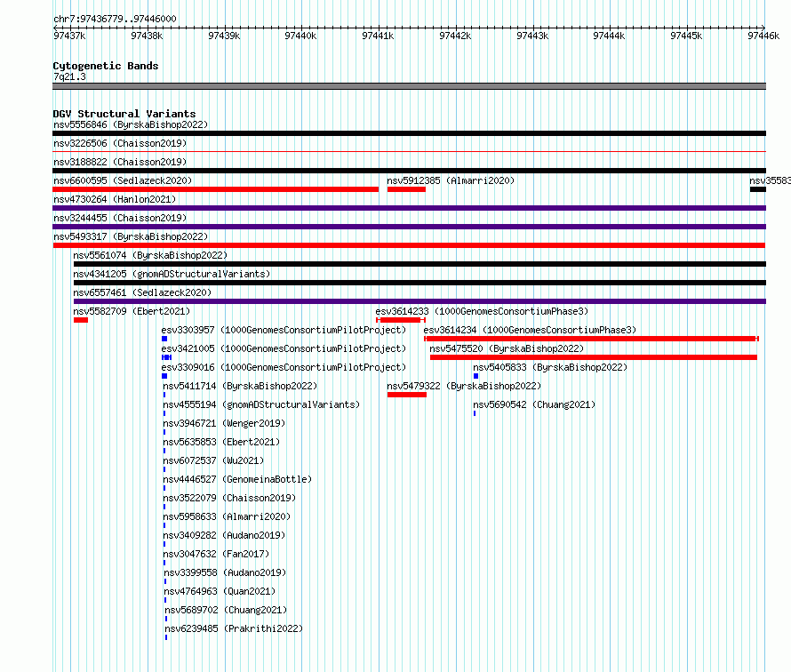Click the blue square under nsv5405833
Screen dimensions: 791x672
[475, 376]
